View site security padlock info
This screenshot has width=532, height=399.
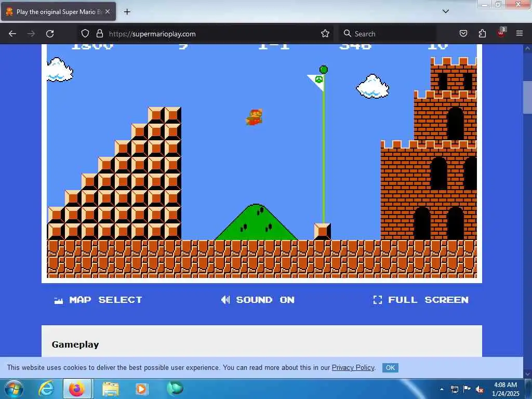tap(99, 34)
